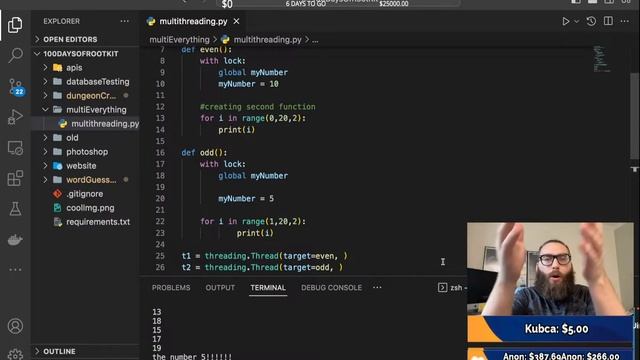Viewport: 640px width, 360px height.
Task: Show additional activity bar views ellipsis
Action: click(15, 269)
